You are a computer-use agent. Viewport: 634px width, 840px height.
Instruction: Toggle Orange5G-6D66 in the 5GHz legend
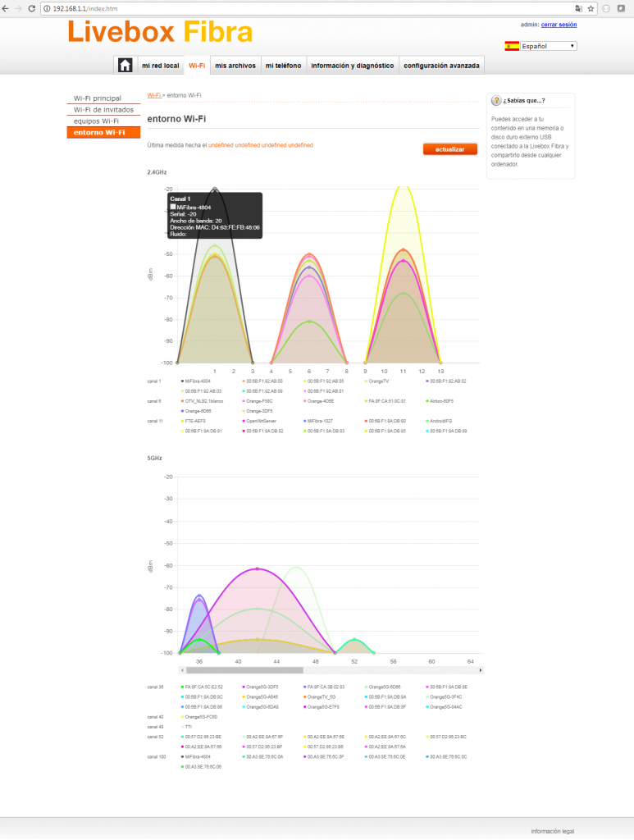(x=383, y=687)
